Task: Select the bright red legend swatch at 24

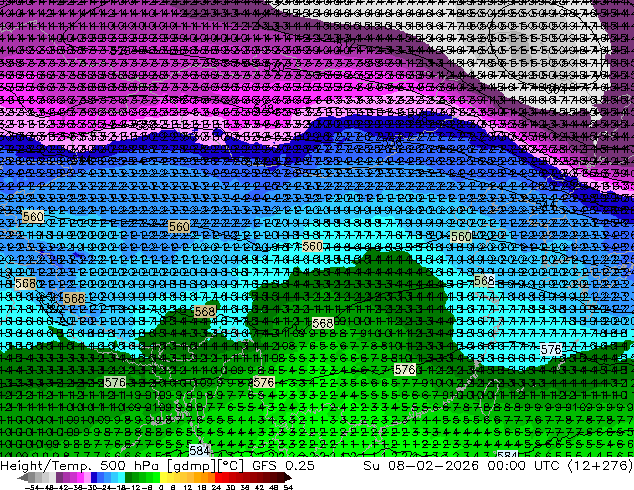Action: click(x=218, y=477)
